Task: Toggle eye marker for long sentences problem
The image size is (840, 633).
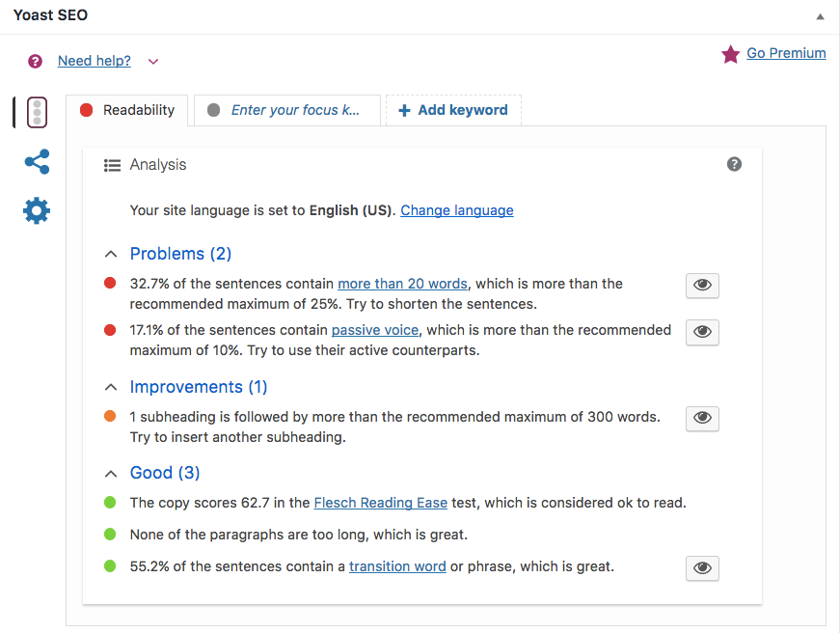Action: tap(702, 285)
